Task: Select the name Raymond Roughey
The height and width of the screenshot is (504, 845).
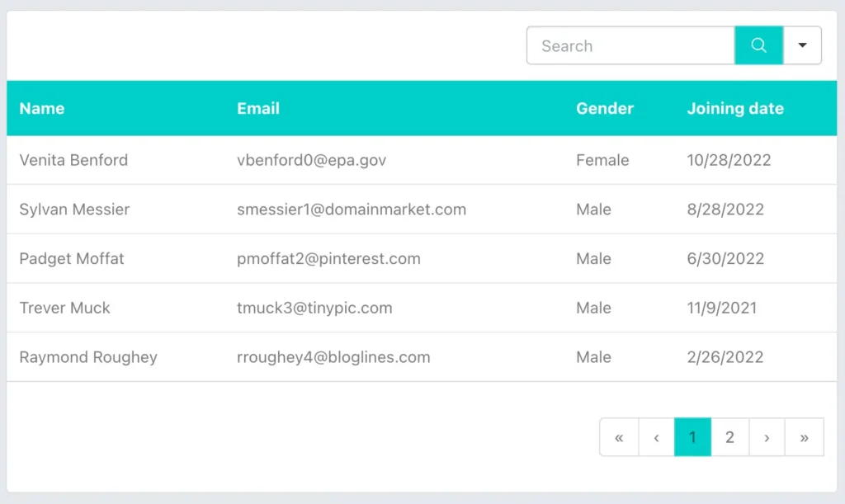Action: (x=88, y=357)
